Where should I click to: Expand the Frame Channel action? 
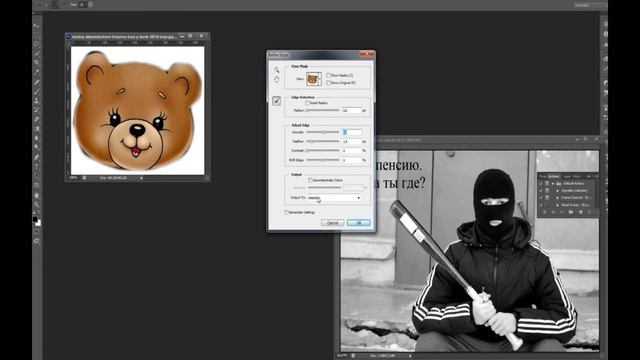point(558,198)
